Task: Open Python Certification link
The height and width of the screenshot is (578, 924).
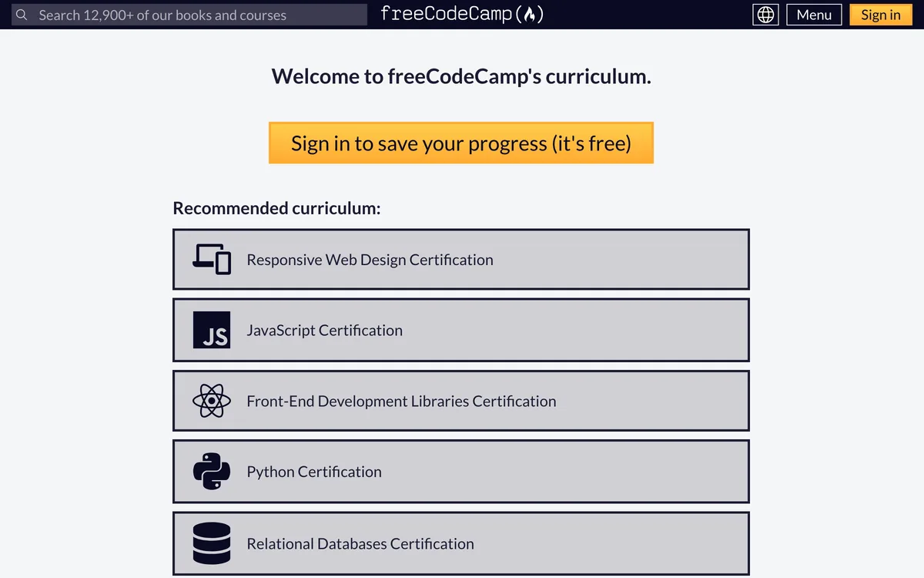Action: [x=461, y=472]
